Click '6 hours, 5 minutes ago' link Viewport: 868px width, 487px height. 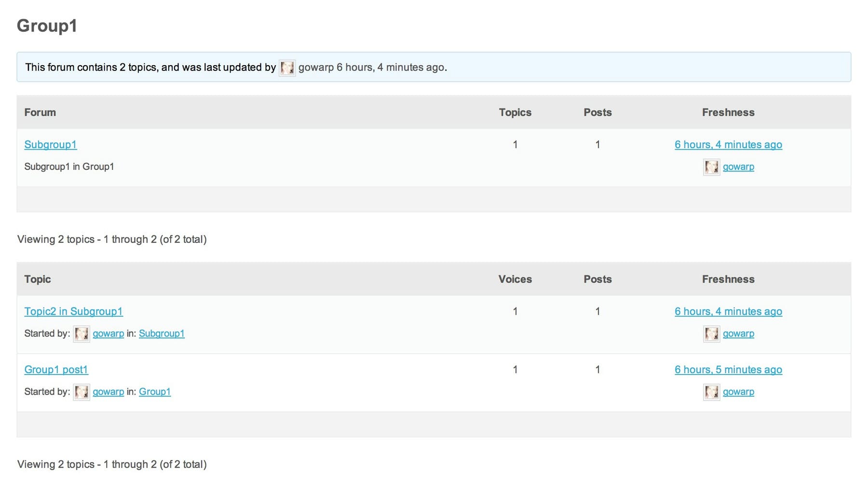[728, 370]
